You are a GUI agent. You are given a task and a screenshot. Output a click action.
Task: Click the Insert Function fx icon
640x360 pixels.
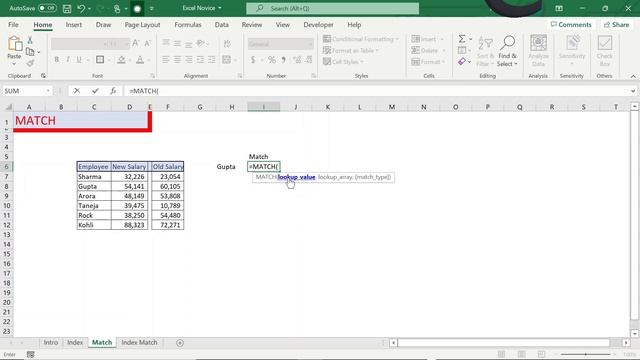(113, 91)
